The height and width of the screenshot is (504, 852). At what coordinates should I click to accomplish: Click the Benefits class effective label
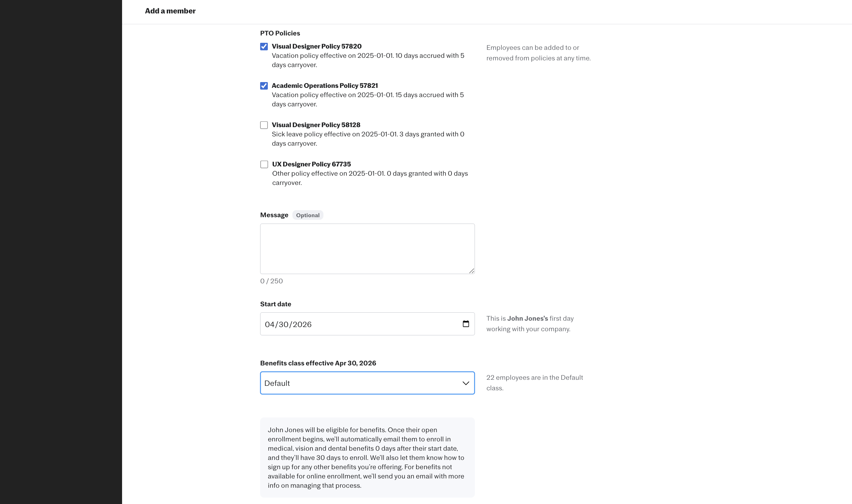coord(318,363)
